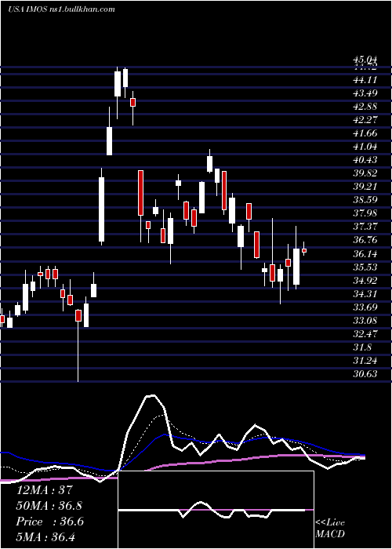Screen dimensions: 392x549
Task: Select the Price : 36.6 readout
Action: point(49,522)
